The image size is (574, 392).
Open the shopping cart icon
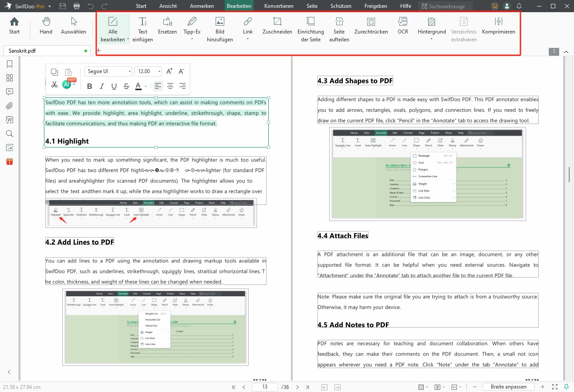click(x=494, y=6)
